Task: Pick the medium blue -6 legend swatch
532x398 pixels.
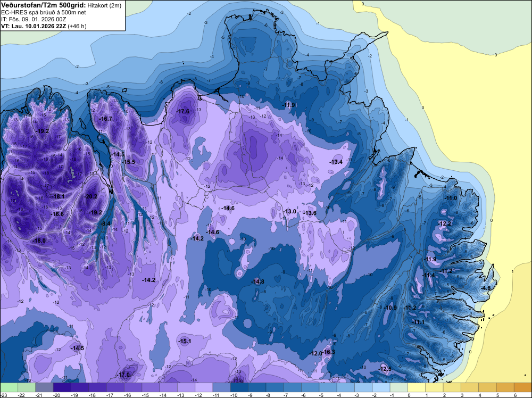Action: (x=310, y=387)
